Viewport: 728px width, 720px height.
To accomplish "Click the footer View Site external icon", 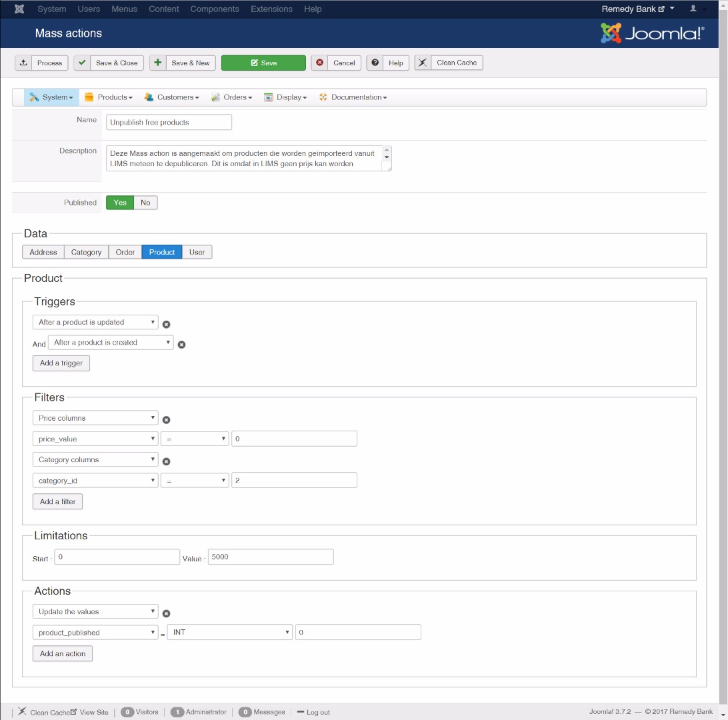I will pos(73,711).
